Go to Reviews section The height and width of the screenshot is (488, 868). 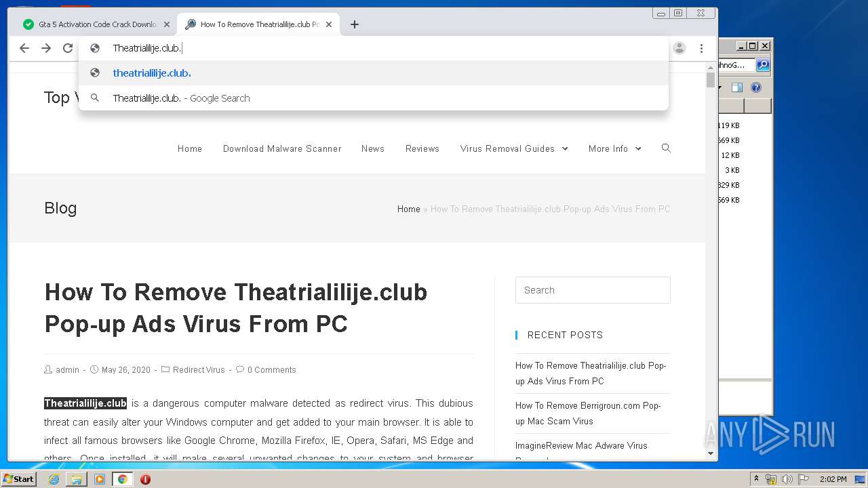[422, 148]
